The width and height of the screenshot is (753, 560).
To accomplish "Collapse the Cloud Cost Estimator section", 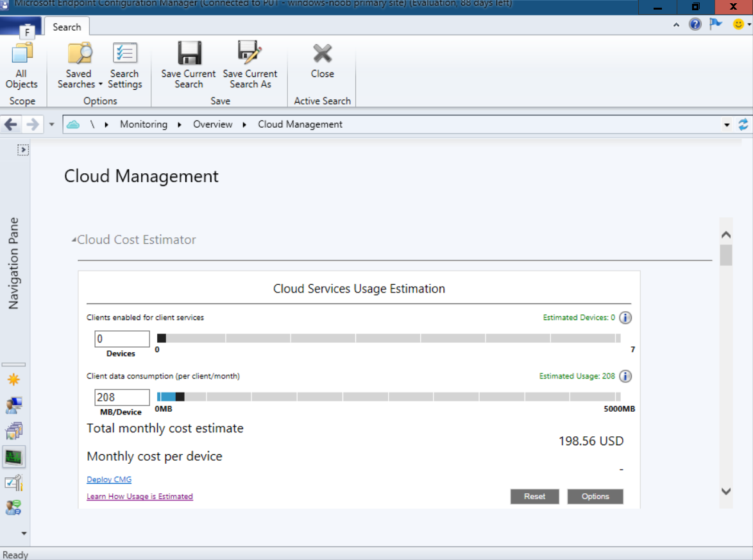I will [74, 240].
